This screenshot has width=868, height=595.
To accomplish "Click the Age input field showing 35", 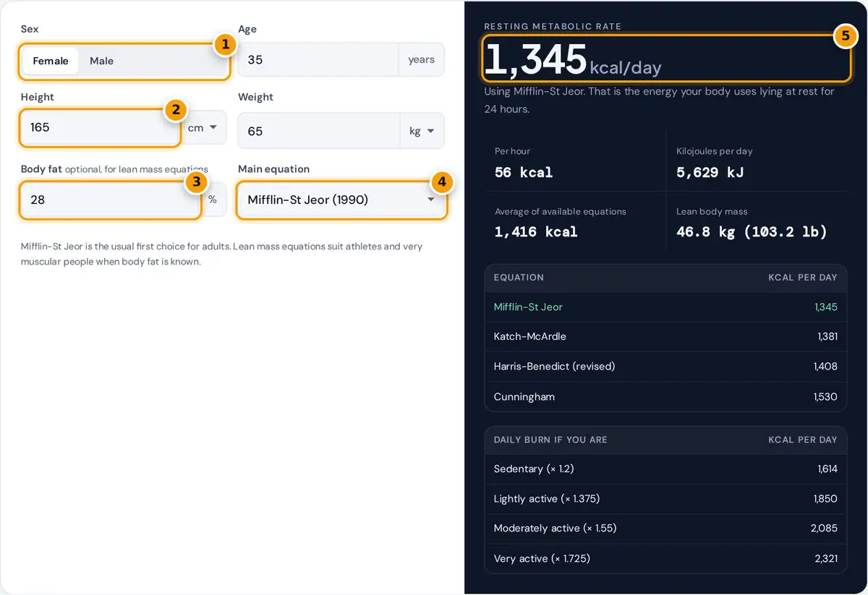I will coord(318,60).
